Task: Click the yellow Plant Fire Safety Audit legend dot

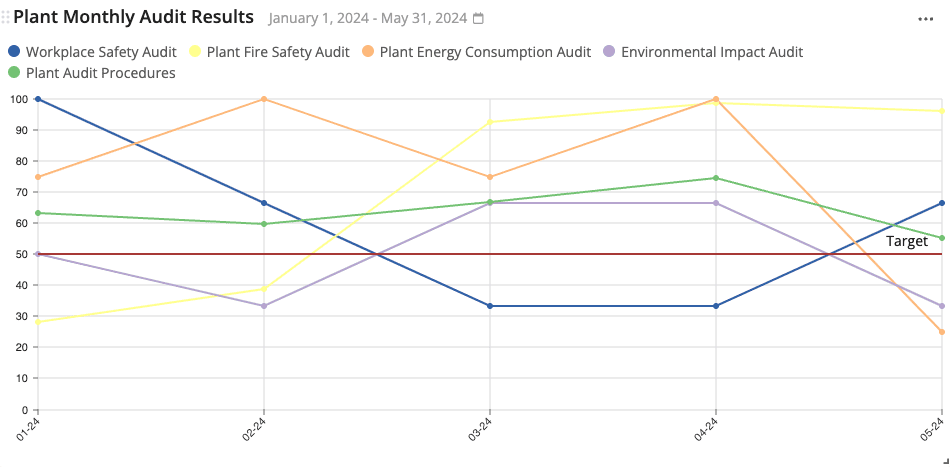Action: pos(195,52)
